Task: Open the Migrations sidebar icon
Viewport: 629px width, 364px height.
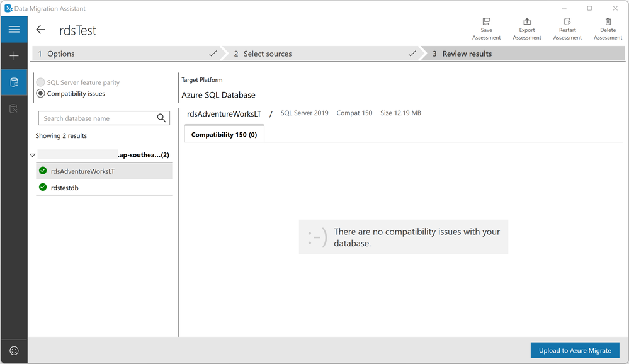Action: point(14,109)
